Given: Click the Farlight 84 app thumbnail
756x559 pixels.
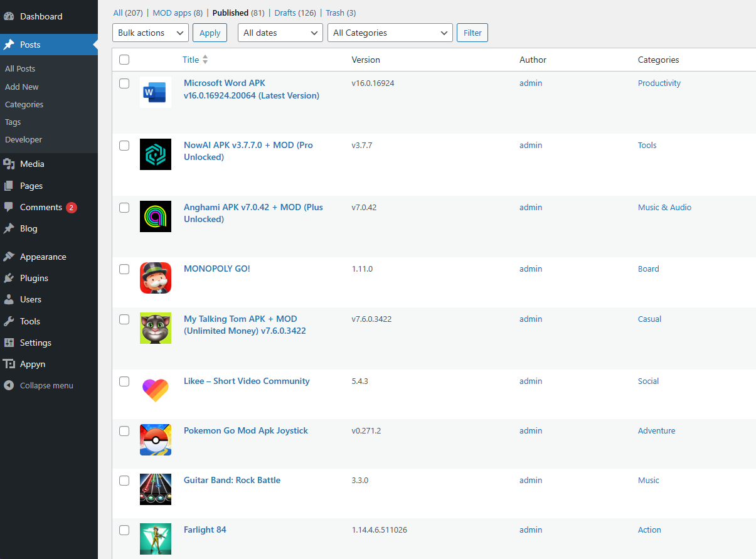Looking at the screenshot, I should pyautogui.click(x=156, y=539).
